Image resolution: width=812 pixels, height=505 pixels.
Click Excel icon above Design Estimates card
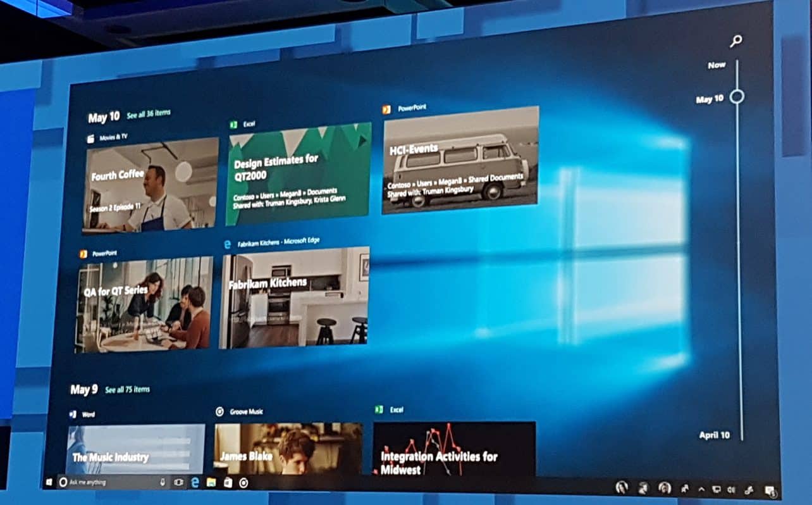point(233,125)
